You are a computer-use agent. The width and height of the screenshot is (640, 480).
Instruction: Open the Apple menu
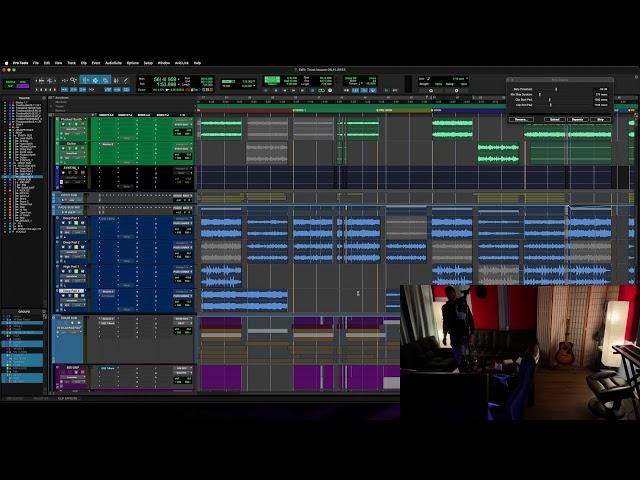6,63
